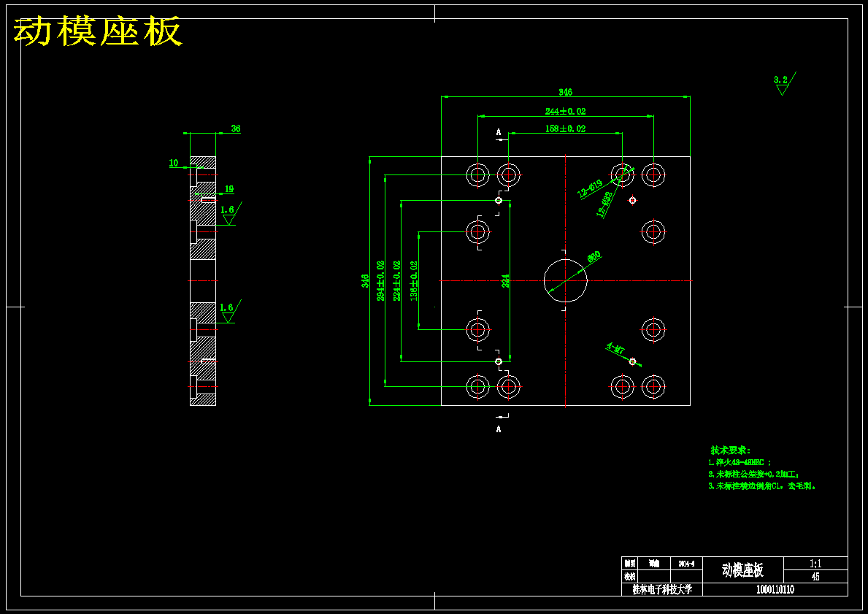Select the 技术要求 heading text
Screen dimensions: 868x614
pyautogui.click(x=731, y=450)
